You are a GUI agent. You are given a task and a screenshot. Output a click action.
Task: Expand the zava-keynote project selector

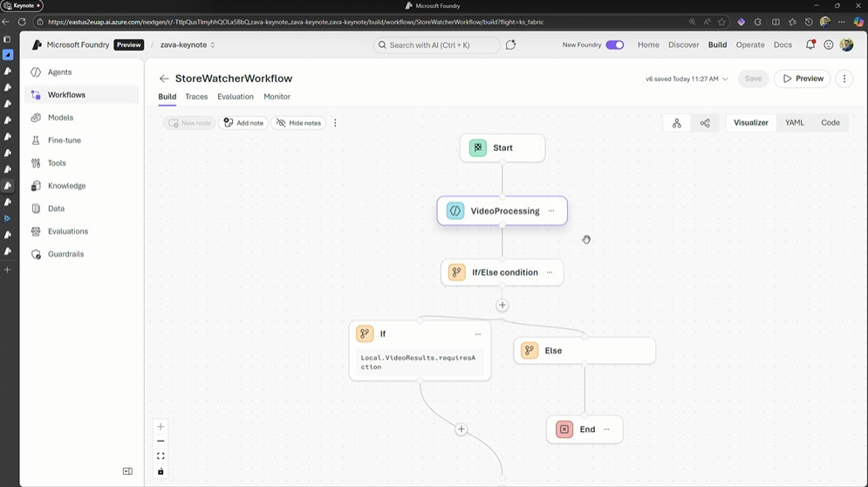(x=188, y=45)
